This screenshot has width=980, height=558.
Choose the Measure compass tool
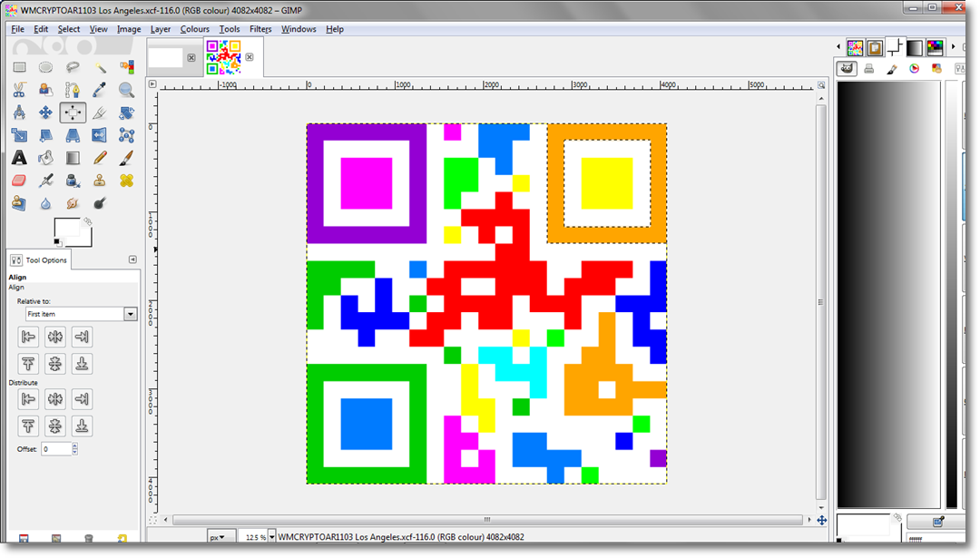click(19, 113)
